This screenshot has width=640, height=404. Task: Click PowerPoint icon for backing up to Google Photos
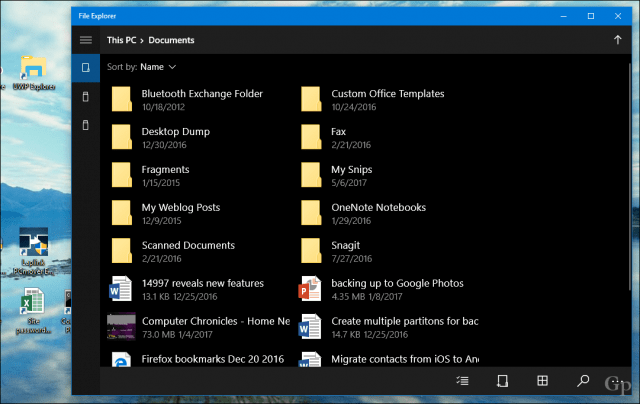[x=310, y=289]
